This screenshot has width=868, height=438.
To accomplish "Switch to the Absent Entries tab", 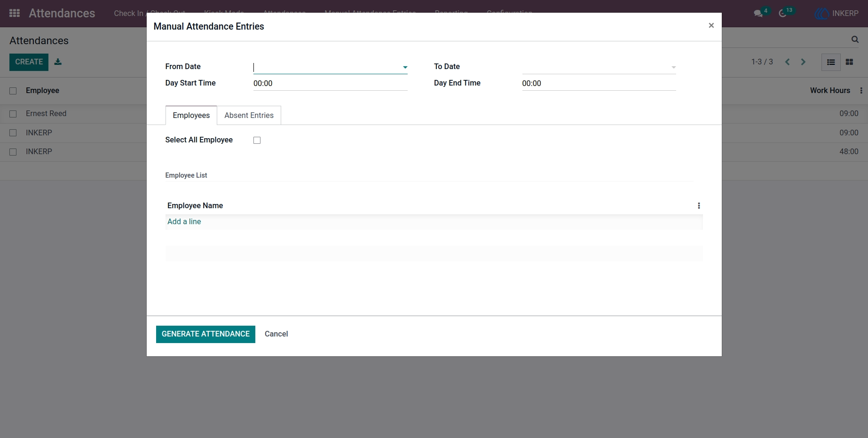I will click(249, 116).
